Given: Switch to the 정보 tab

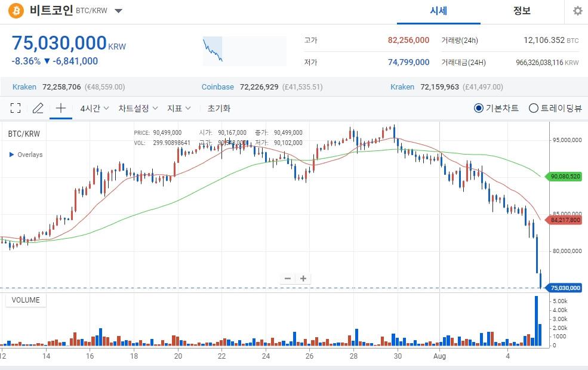Looking at the screenshot, I should click(522, 11).
